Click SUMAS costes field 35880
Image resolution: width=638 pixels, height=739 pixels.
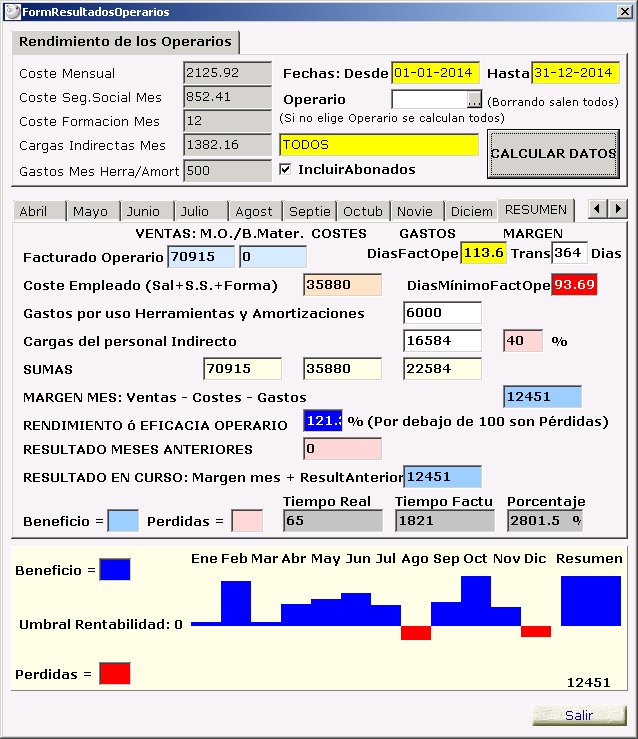342,369
